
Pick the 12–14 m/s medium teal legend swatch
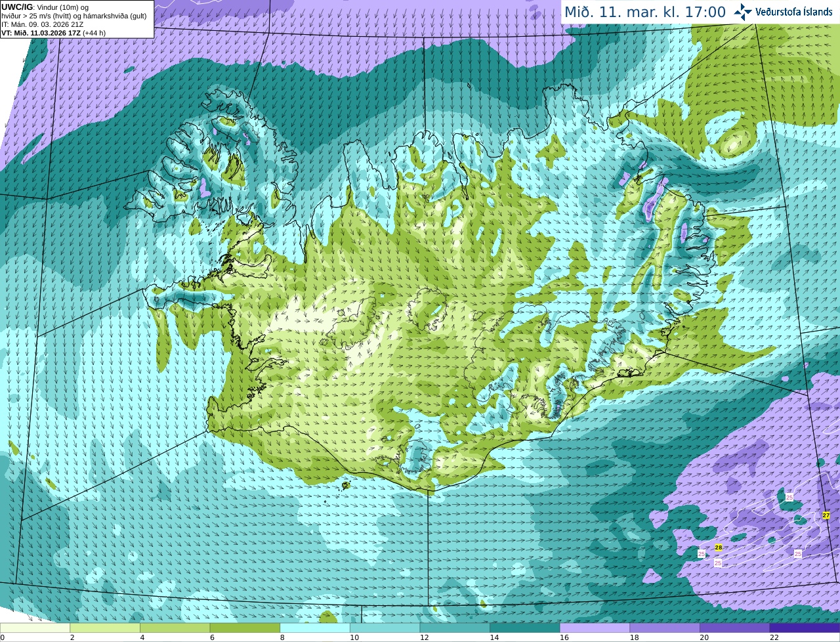click(455, 628)
